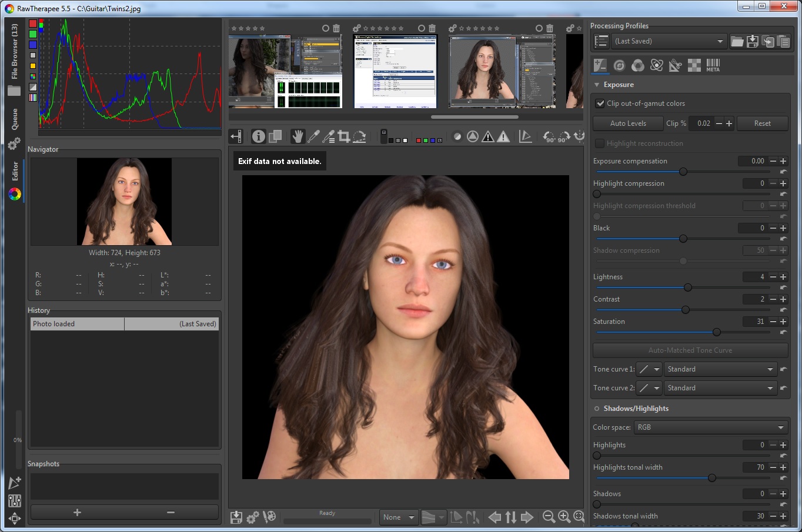Open the Advanced tools tab icon
802x532 pixels.
pos(657,65)
